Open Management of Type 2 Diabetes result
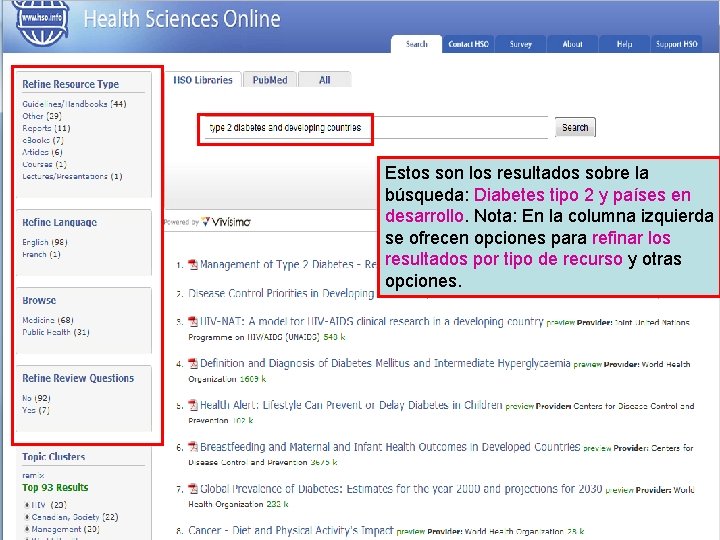720x540 pixels. coord(288,264)
